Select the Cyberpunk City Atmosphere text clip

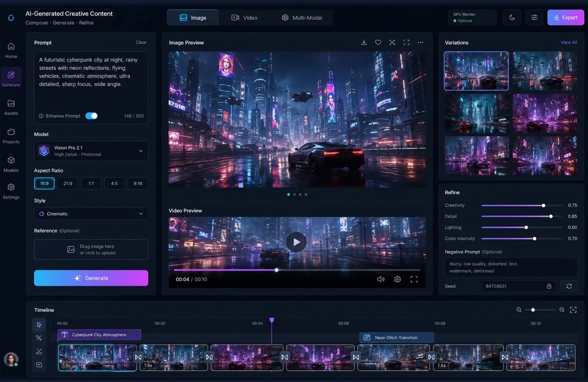click(x=99, y=335)
